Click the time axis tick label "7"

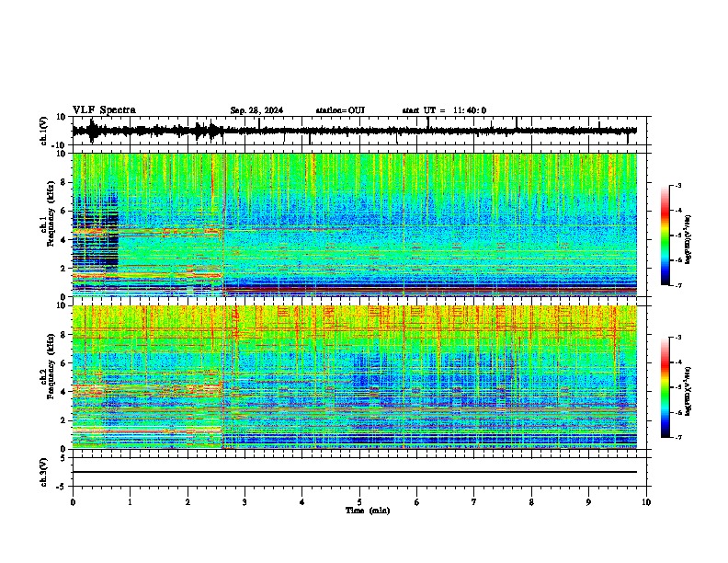coord(474,502)
